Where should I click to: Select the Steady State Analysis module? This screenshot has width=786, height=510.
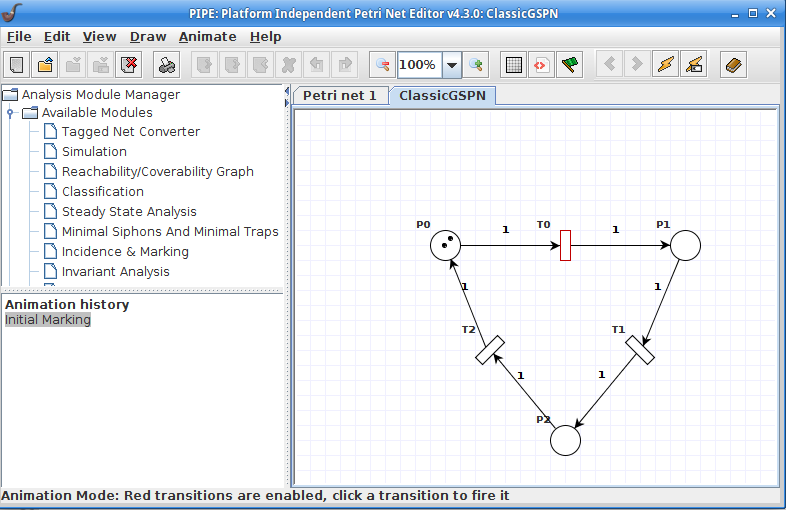tap(129, 211)
